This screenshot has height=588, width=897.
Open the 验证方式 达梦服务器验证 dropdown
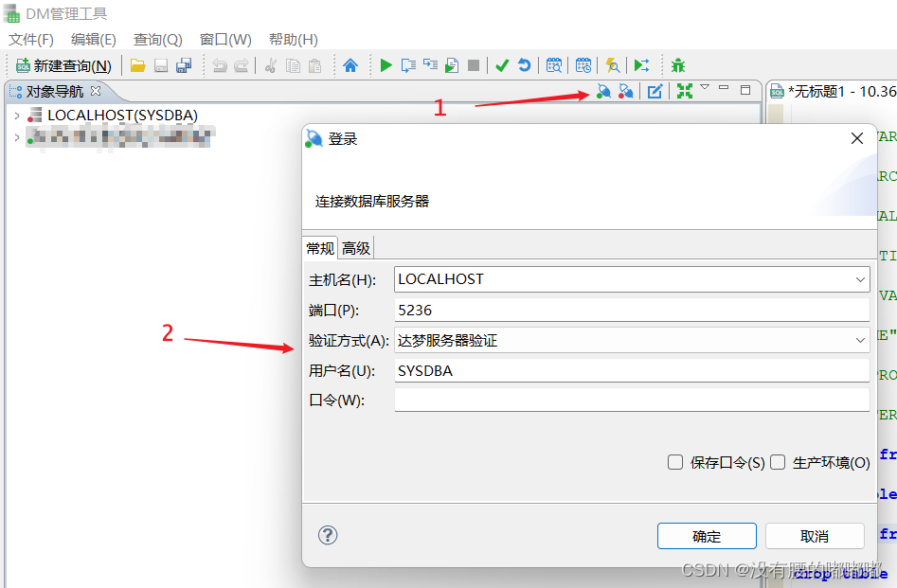(x=860, y=340)
